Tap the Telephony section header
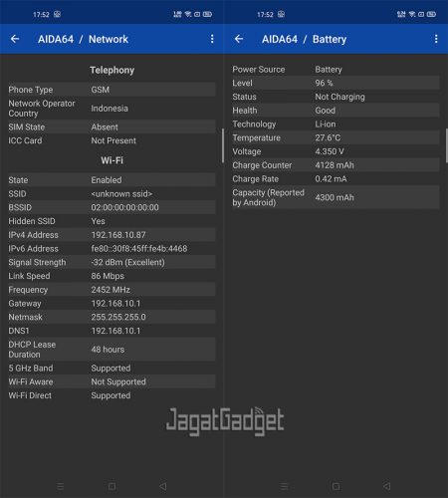The height and width of the screenshot is (498, 448). point(112,70)
